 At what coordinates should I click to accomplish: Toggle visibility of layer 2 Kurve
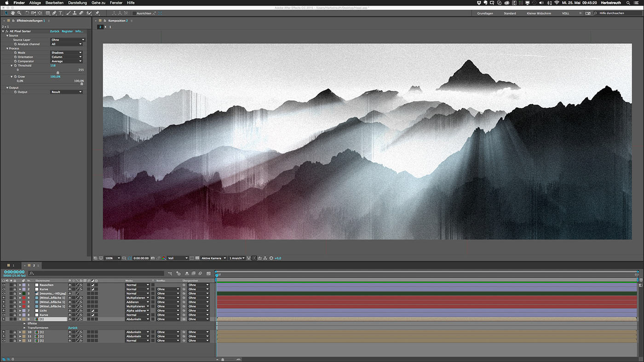click(4, 289)
